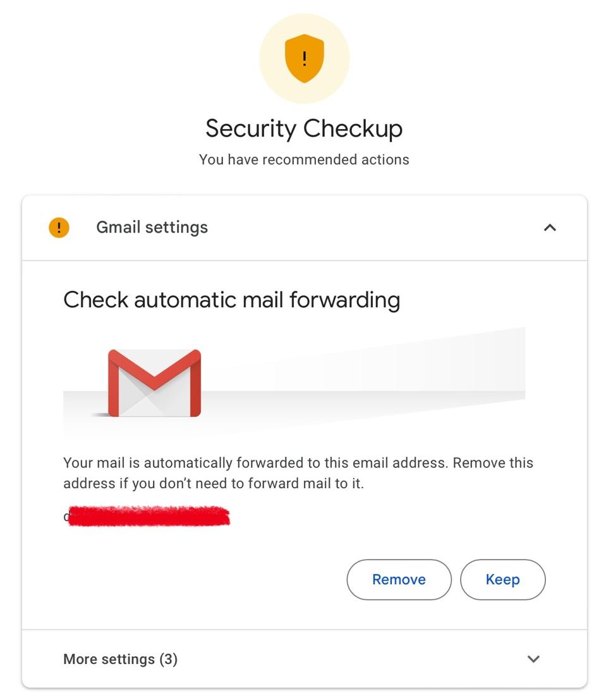Select the Gmail settings header label
The height and width of the screenshot is (700, 606).
[152, 228]
